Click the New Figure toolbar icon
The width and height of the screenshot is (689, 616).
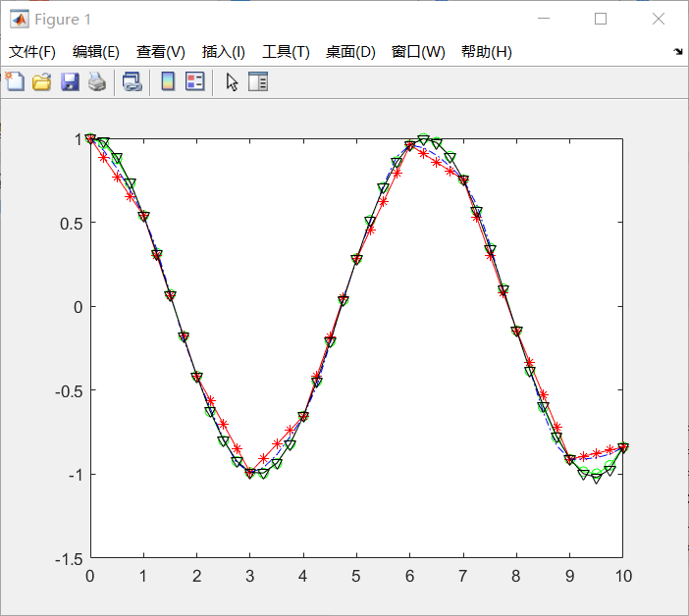click(16, 81)
